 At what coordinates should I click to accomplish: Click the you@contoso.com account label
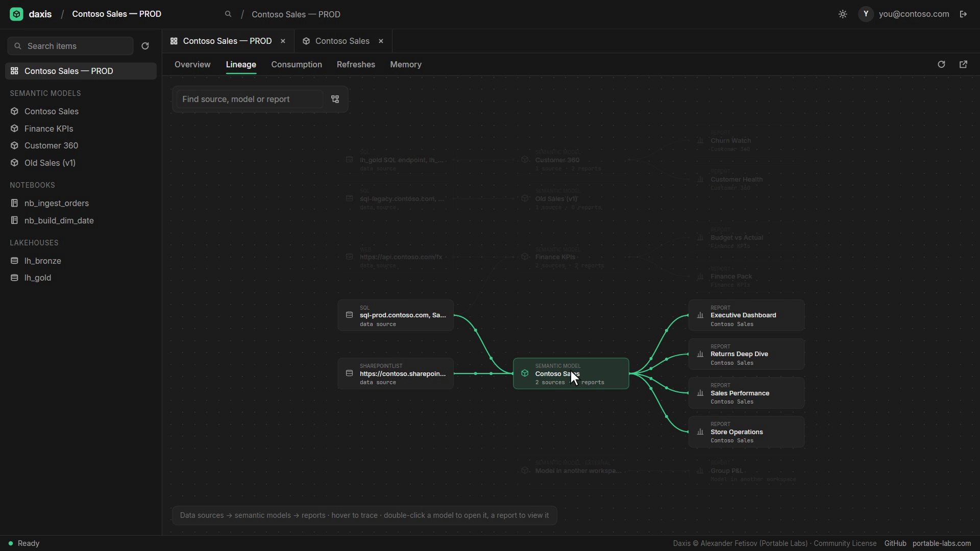(x=914, y=14)
